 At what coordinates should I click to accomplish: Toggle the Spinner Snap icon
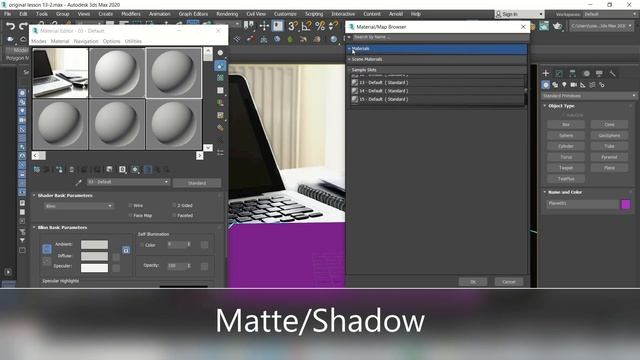(x=333, y=26)
